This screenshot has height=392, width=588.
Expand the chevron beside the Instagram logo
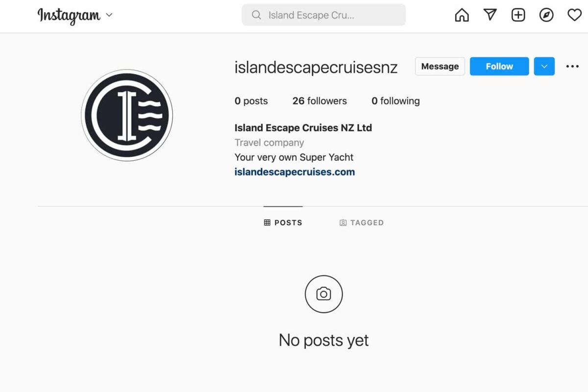(x=109, y=15)
